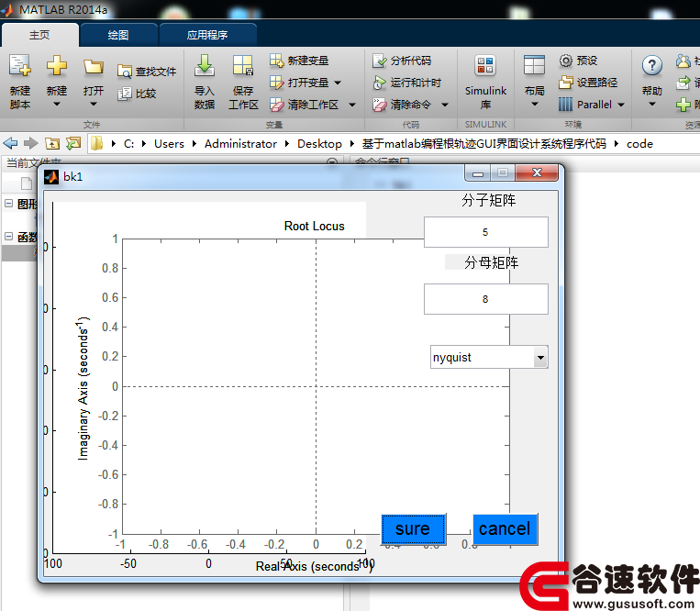Click the Open (打开) folder icon

(x=94, y=67)
